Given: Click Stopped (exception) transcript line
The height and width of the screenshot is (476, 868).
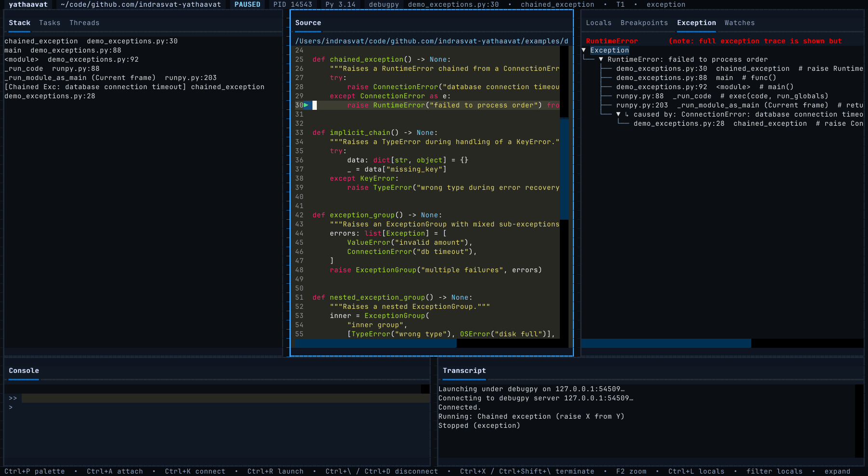Looking at the screenshot, I should click(479, 425).
